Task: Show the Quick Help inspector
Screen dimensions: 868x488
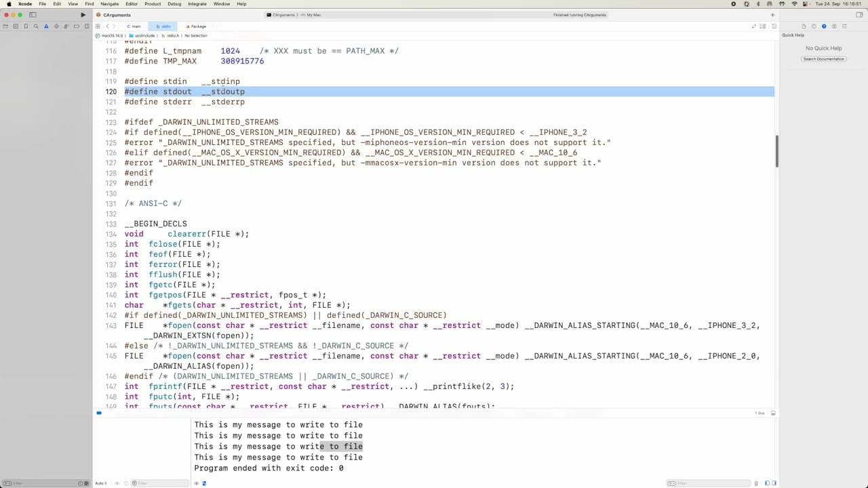Action: [824, 26]
